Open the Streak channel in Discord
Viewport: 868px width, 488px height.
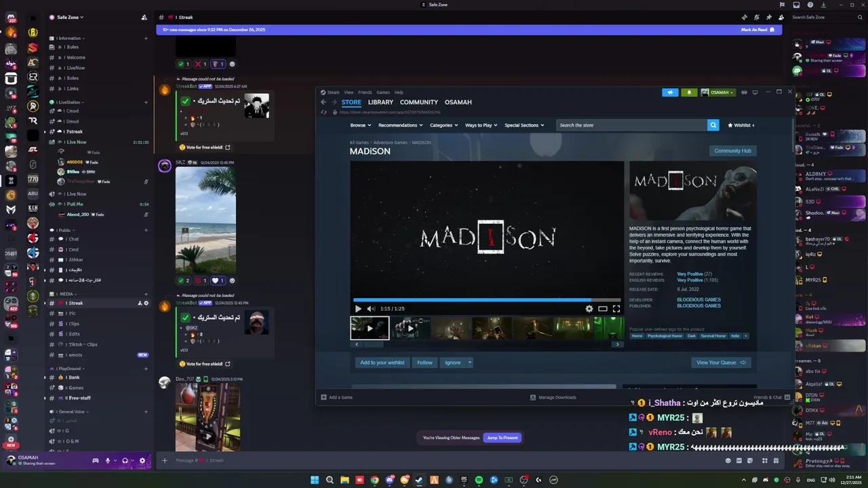[x=99, y=303]
